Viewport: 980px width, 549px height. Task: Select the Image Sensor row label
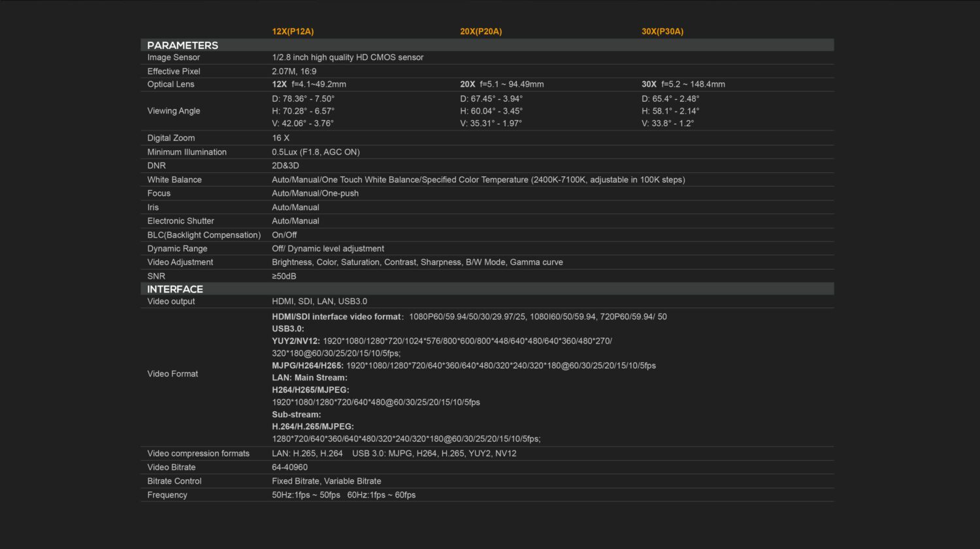(x=173, y=57)
